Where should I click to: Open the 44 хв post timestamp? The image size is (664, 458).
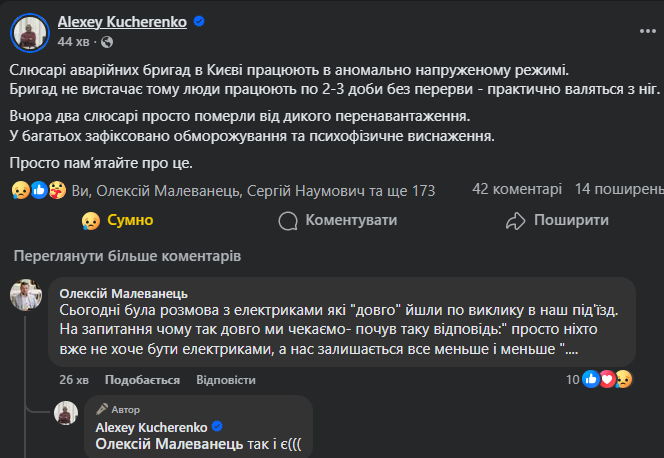(x=73, y=42)
